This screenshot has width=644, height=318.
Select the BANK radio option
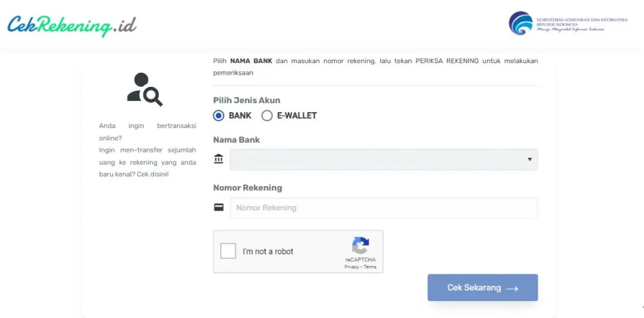point(219,116)
